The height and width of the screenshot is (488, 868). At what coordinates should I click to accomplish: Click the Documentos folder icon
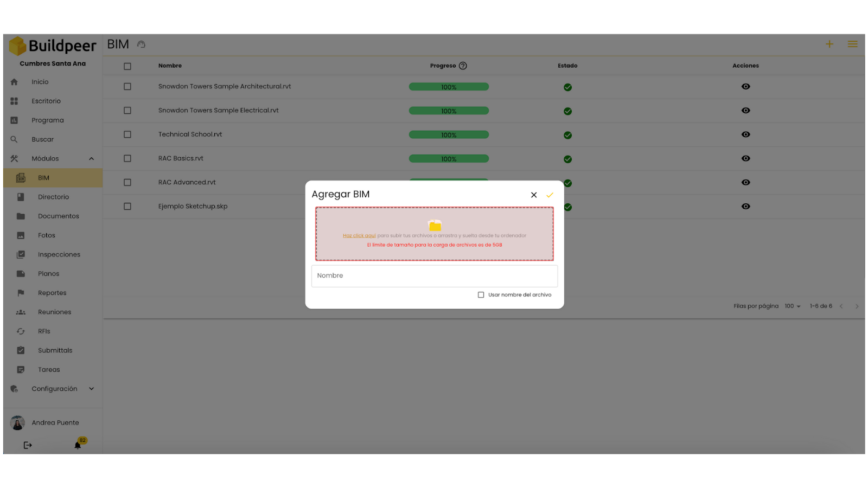pyautogui.click(x=21, y=216)
